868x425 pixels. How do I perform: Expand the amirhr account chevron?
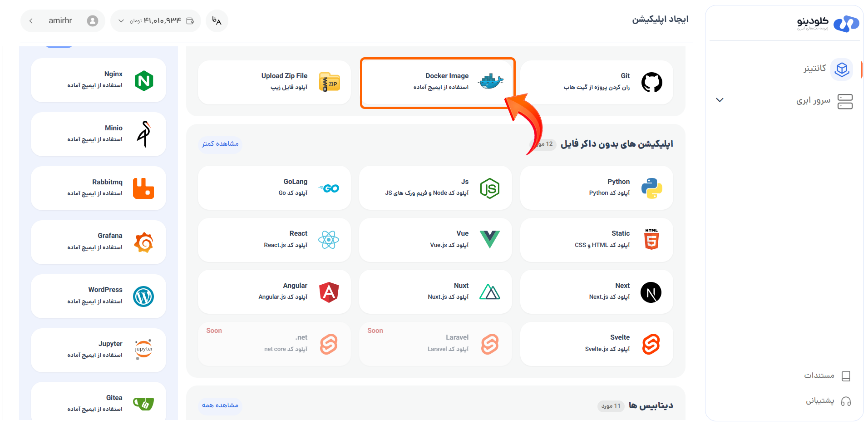click(31, 21)
